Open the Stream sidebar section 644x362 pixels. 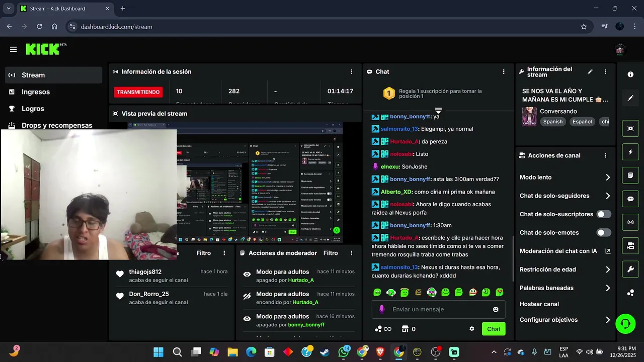54,75
